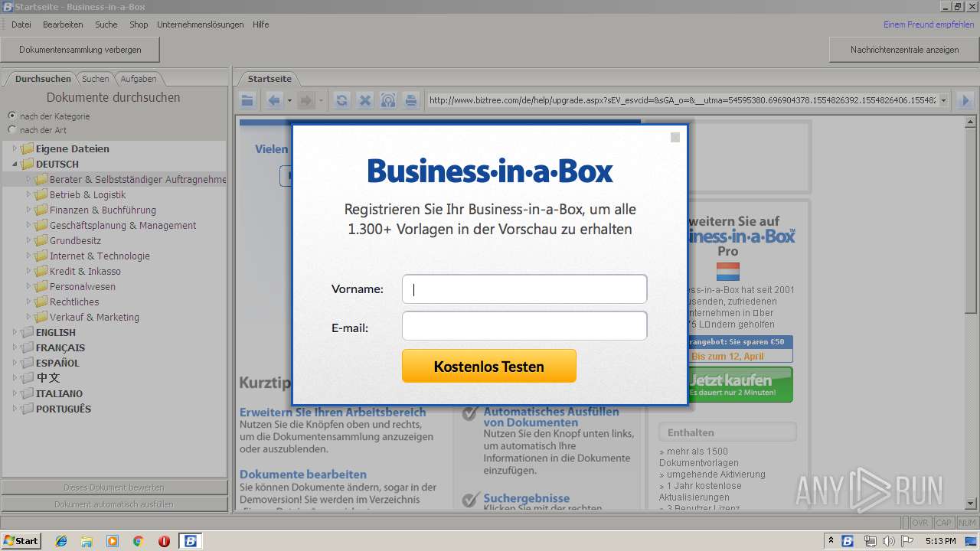
Task: Stop loading with the X toolbar icon
Action: click(365, 100)
